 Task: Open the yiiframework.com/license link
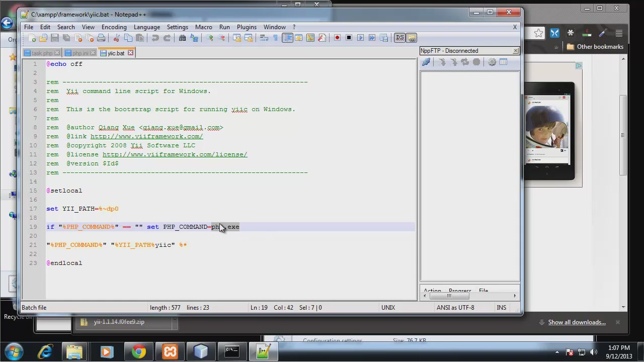tap(175, 154)
